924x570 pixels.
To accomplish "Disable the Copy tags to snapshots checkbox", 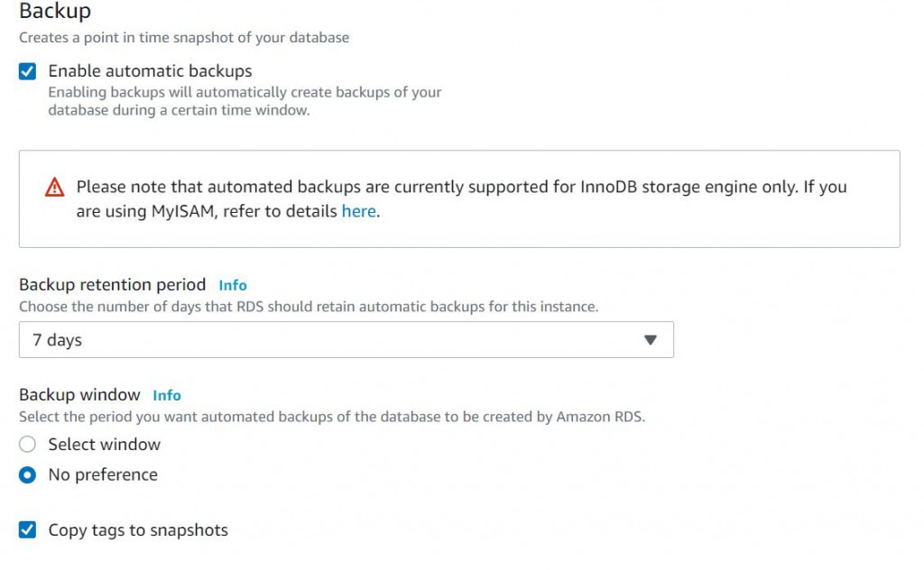I will point(28,530).
